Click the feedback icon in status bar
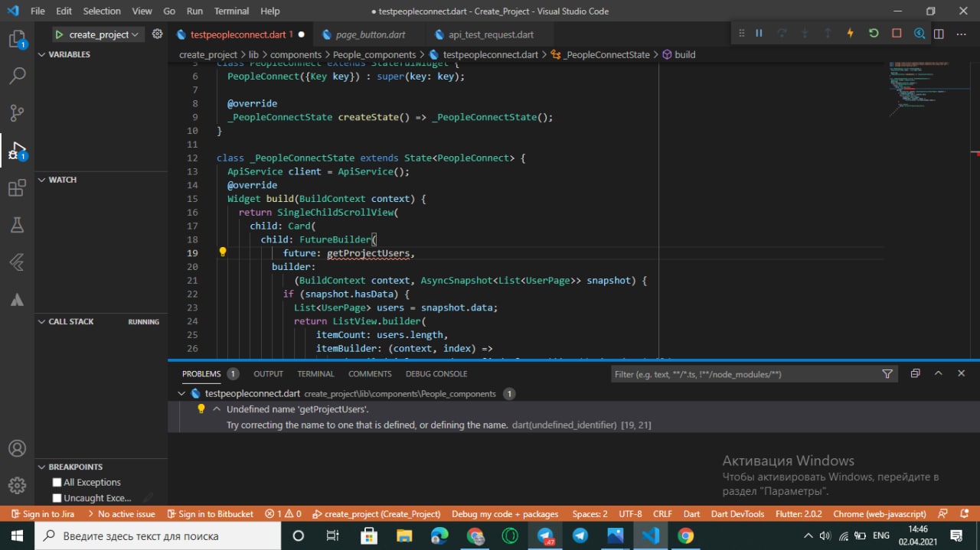This screenshot has height=550, width=980. tap(942, 514)
